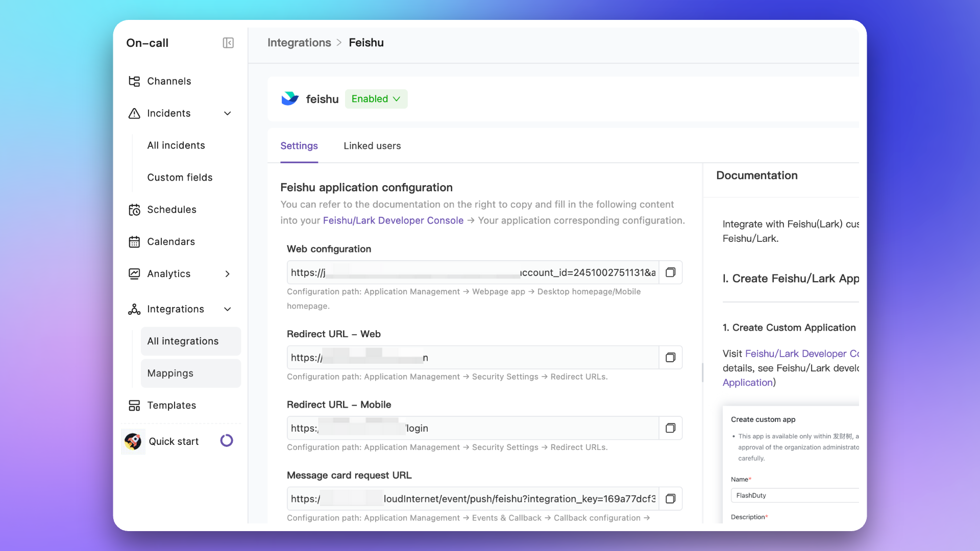The width and height of the screenshot is (980, 551).
Task: Click the Calendars icon in sidebar
Action: (134, 242)
